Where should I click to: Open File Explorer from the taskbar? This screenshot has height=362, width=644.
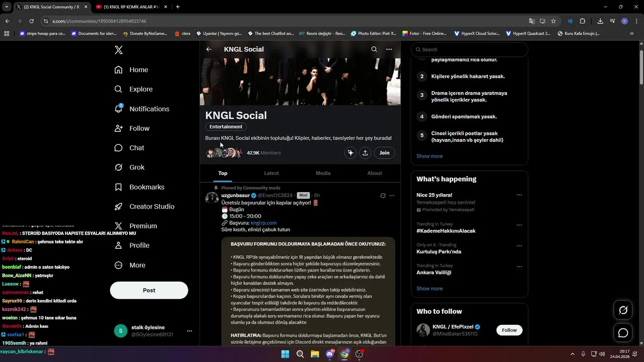(315, 354)
